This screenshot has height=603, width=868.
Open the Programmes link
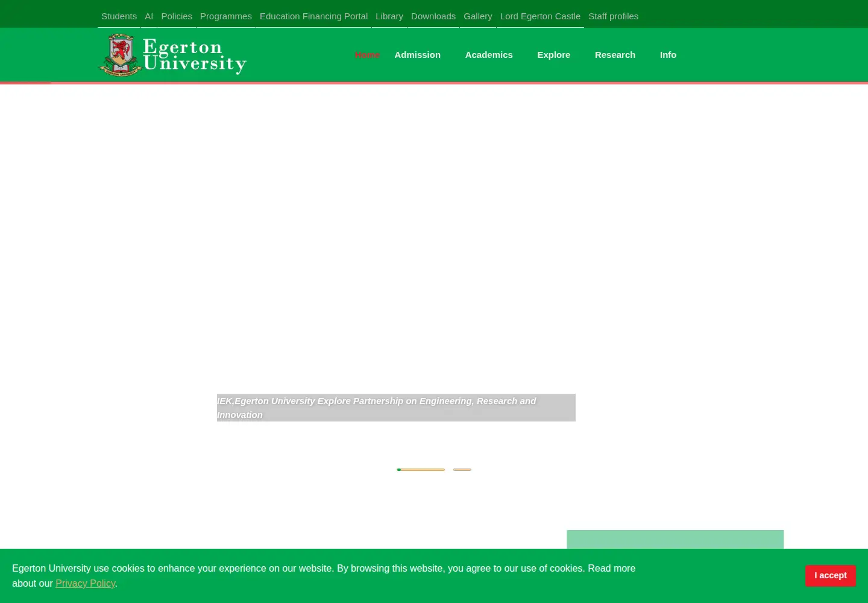[x=226, y=16]
